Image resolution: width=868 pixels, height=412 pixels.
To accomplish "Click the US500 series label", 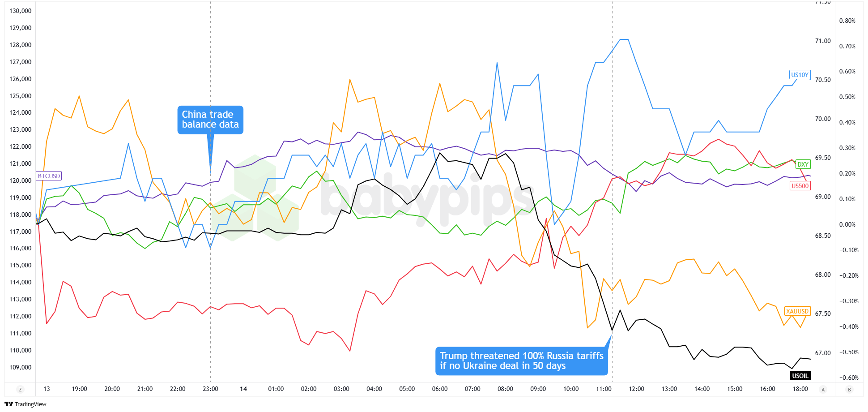I will (x=800, y=186).
